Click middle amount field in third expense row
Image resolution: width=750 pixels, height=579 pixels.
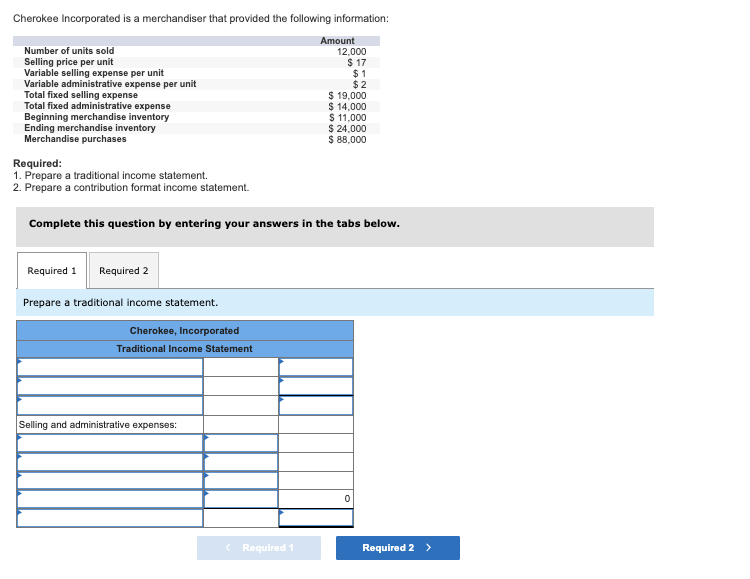241,480
